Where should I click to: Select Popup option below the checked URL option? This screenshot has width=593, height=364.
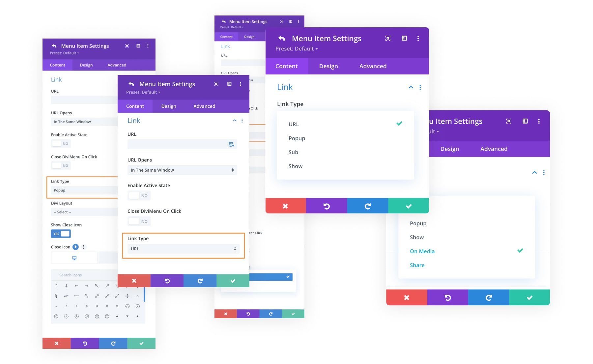(x=297, y=138)
